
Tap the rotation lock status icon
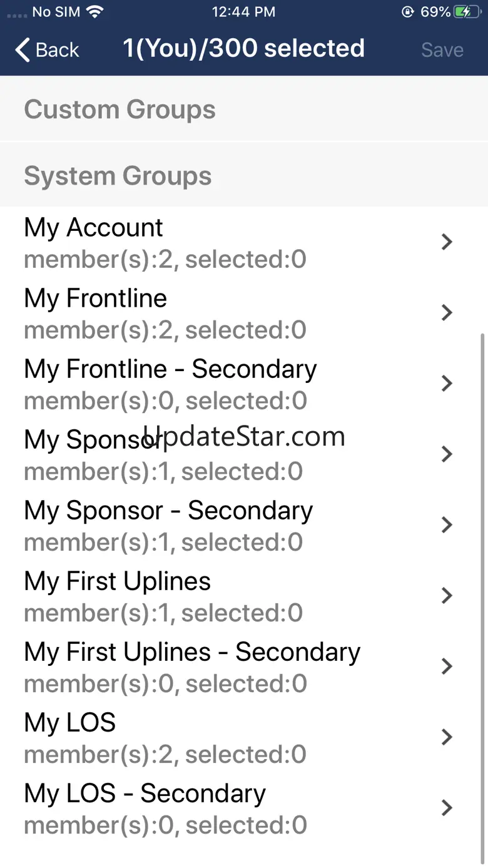(409, 12)
